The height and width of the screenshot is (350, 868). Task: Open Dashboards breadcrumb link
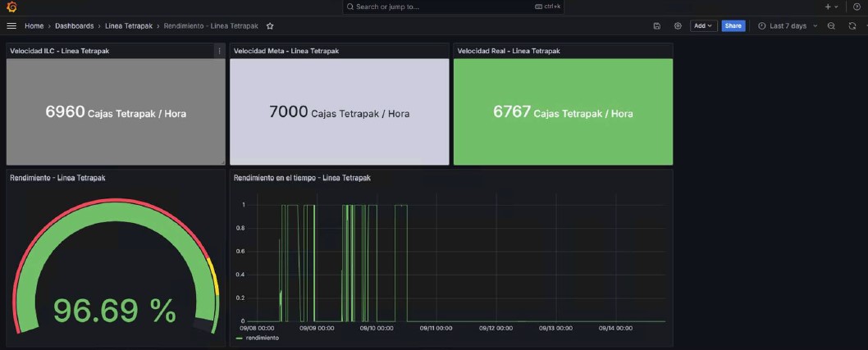point(74,26)
